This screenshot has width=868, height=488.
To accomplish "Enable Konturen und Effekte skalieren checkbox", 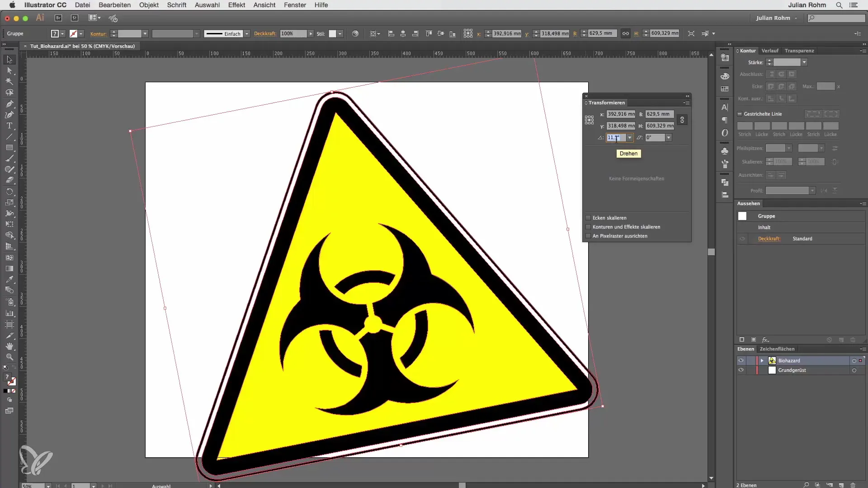I will 588,227.
